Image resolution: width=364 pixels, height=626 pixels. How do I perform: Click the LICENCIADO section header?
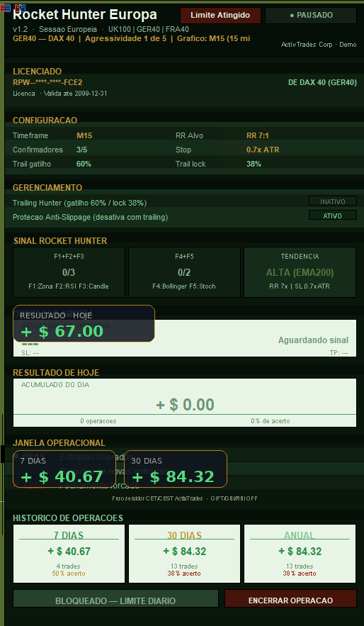tap(37, 72)
